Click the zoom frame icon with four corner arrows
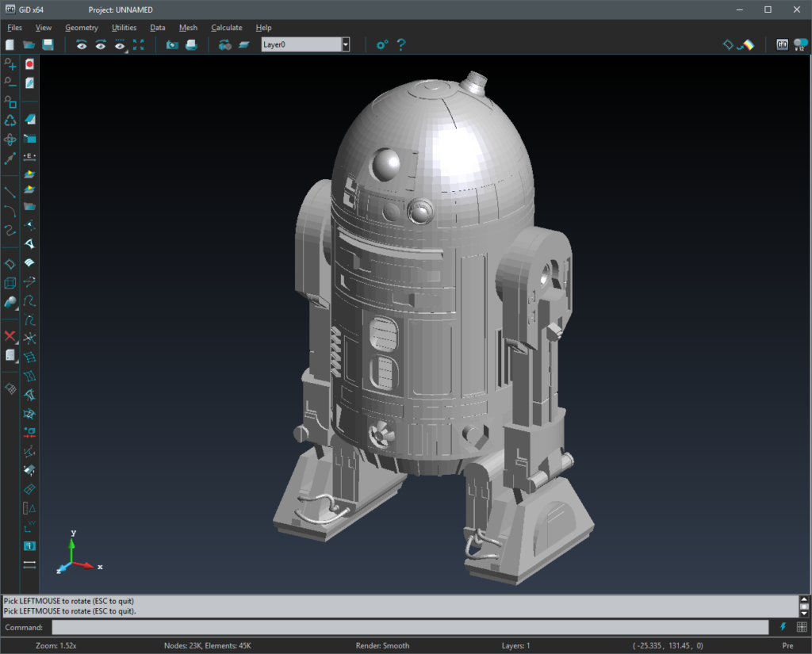This screenshot has height=654, width=812. (138, 44)
